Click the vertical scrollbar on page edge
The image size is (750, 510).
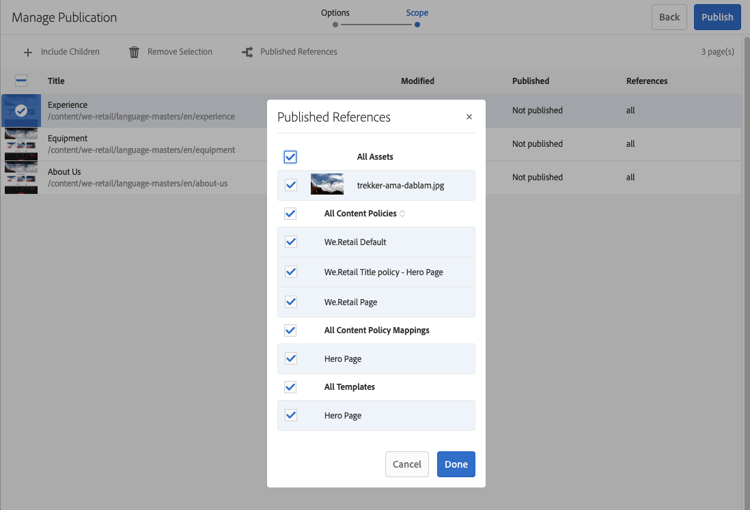[x=746, y=273]
